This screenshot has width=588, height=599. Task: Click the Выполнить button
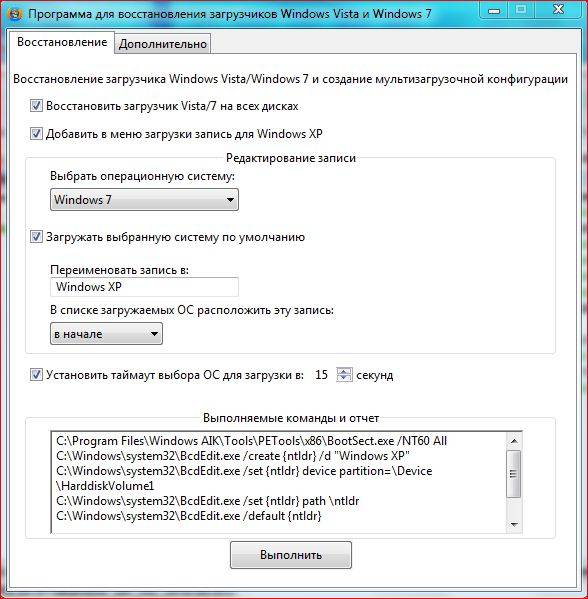tap(291, 555)
